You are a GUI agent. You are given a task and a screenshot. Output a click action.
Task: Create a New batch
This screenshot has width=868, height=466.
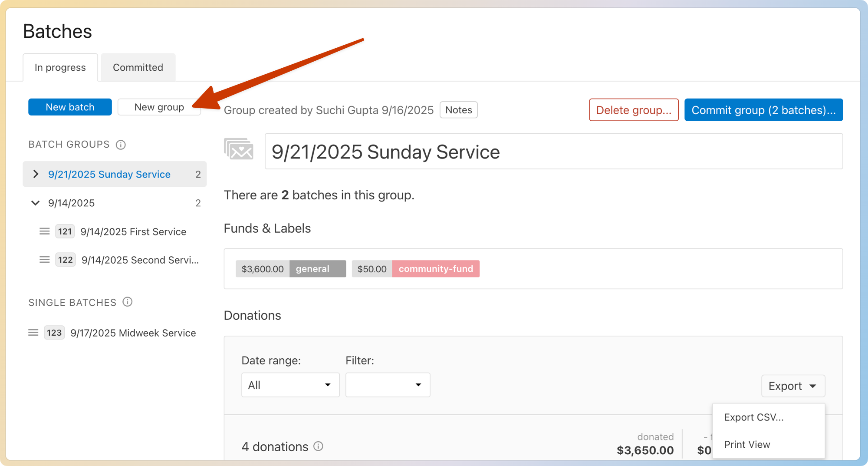coord(69,107)
